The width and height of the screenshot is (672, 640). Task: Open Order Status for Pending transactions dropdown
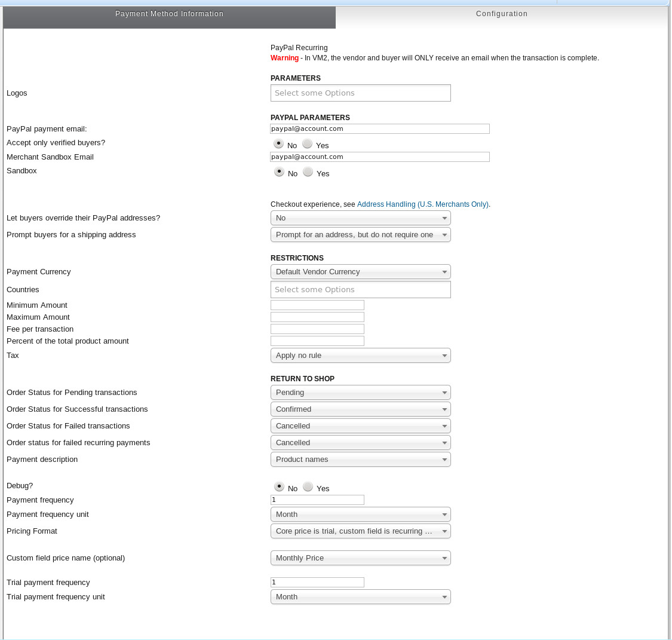360,393
